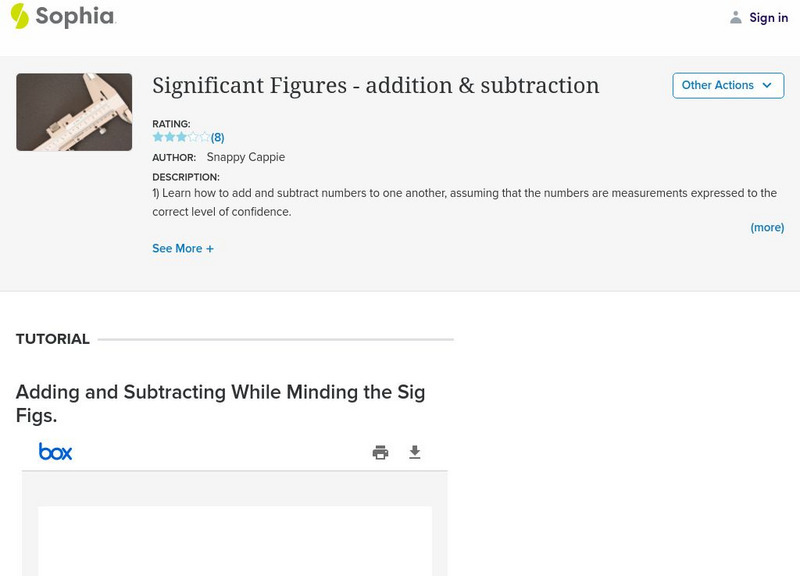Click the user profile icon
Screen dimensions: 800x576
click(x=736, y=17)
